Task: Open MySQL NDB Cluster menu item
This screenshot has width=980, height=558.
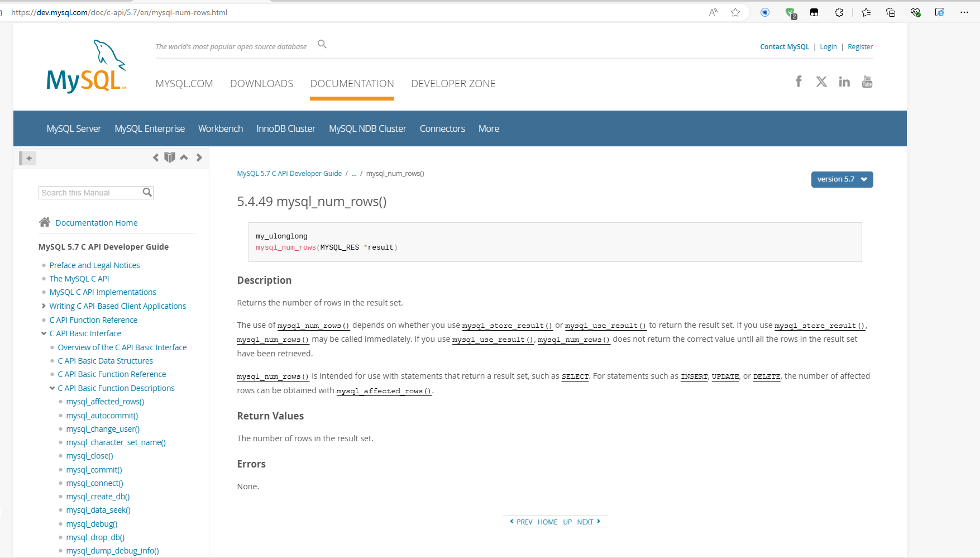Action: pos(367,128)
